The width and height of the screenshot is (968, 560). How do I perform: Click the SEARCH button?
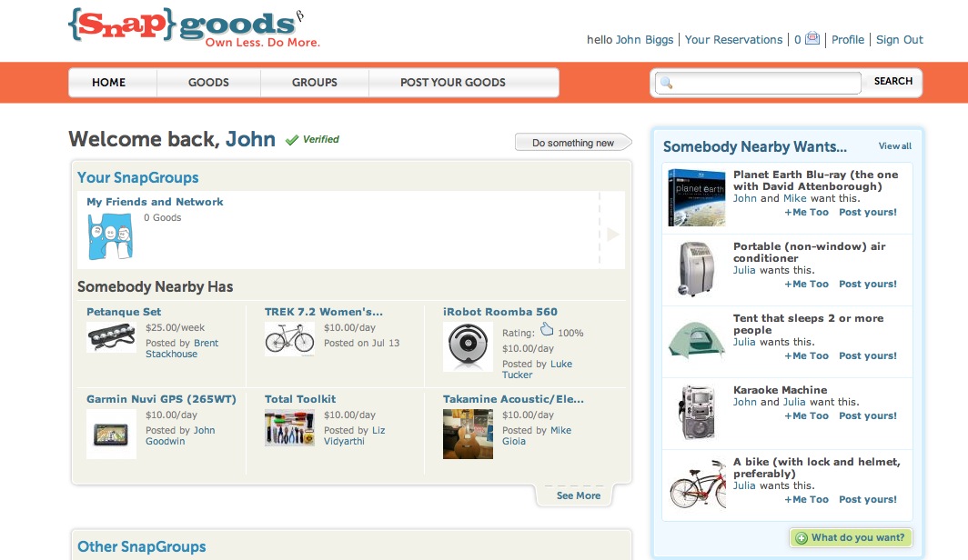coord(892,82)
